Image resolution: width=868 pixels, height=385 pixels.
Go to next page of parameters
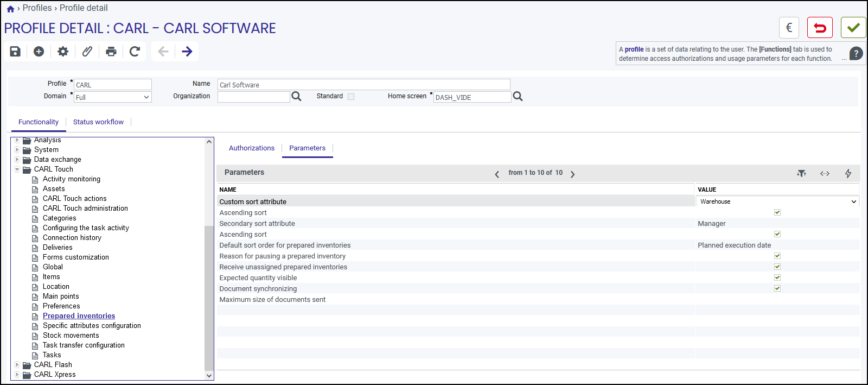coord(572,174)
